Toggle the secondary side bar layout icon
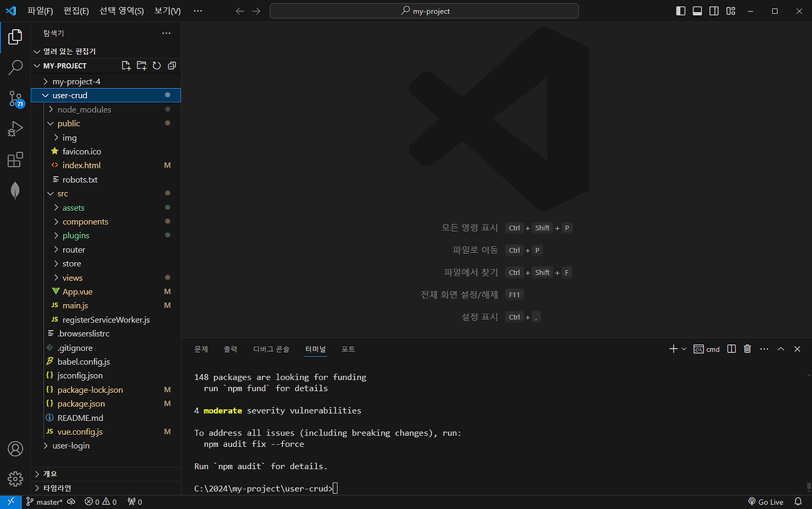Viewport: 812px width, 509px height. click(714, 11)
